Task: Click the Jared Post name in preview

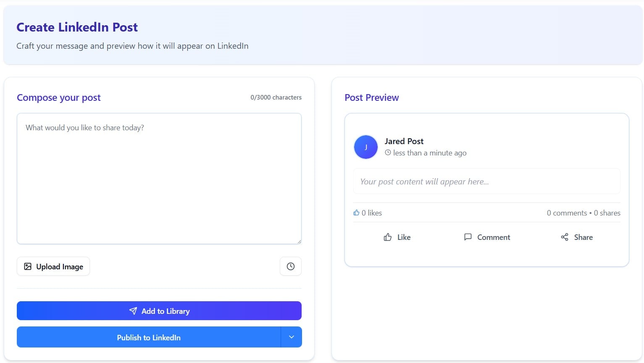Action: tap(404, 141)
